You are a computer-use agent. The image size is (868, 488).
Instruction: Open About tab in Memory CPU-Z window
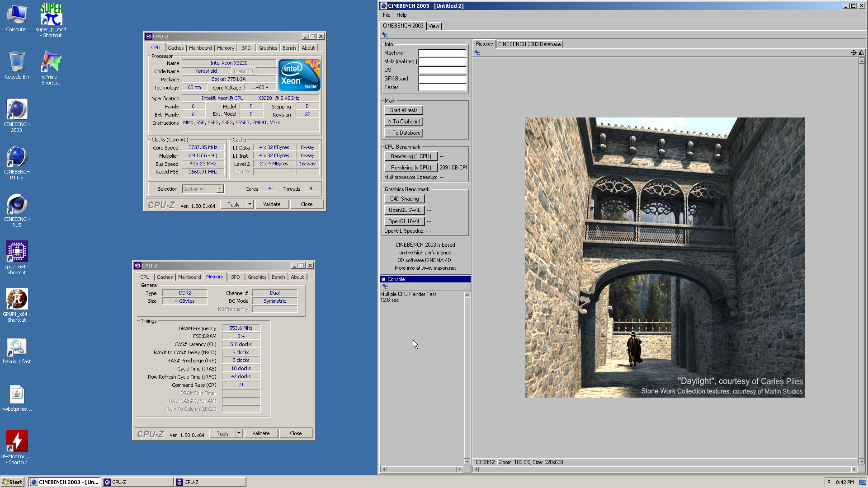[297, 277]
